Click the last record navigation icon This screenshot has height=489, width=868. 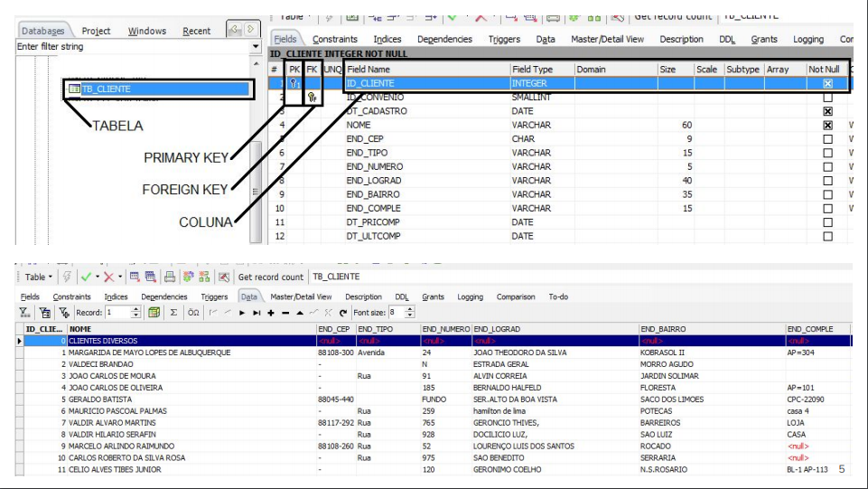coord(257,312)
